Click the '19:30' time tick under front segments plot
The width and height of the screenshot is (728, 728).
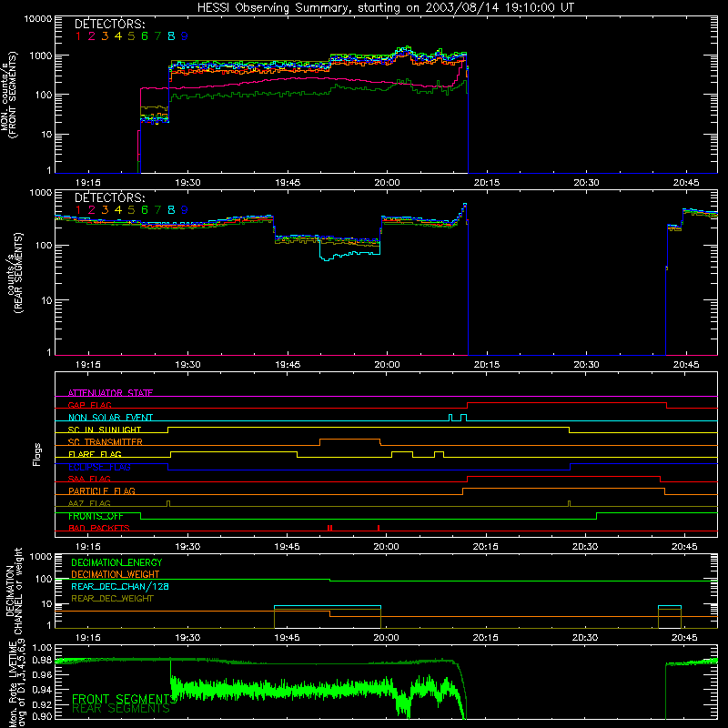coord(187,183)
